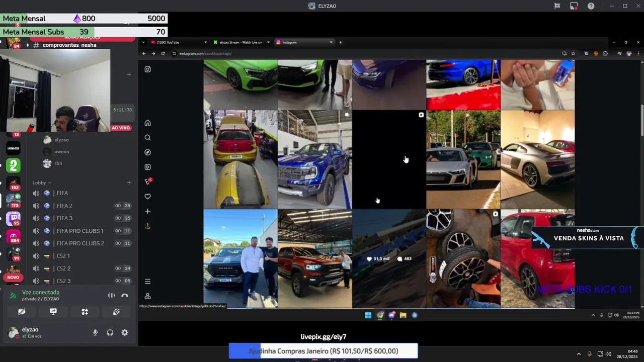Open Instagram Search in the sidebar
Image resolution: width=644 pixels, height=362 pixels.
147,137
